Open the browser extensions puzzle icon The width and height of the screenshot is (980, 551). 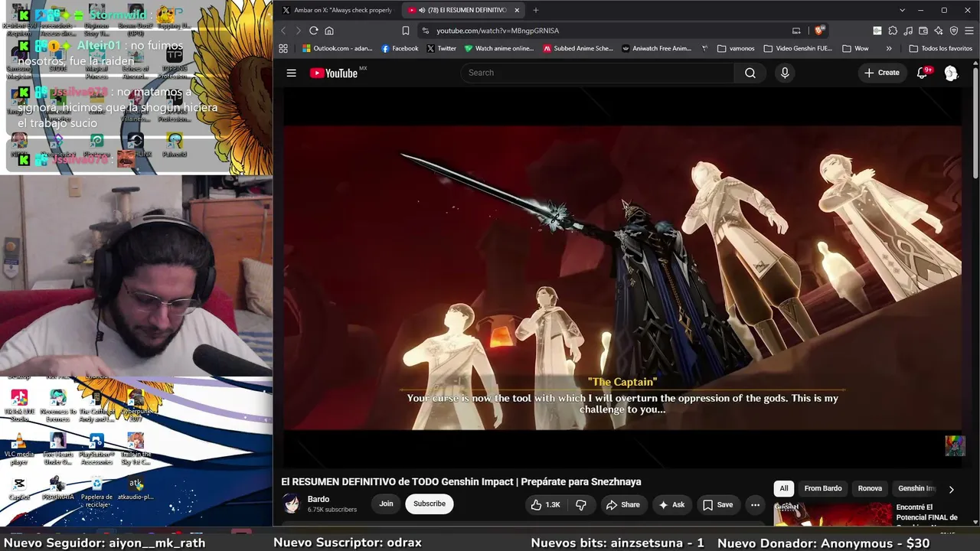(x=893, y=31)
